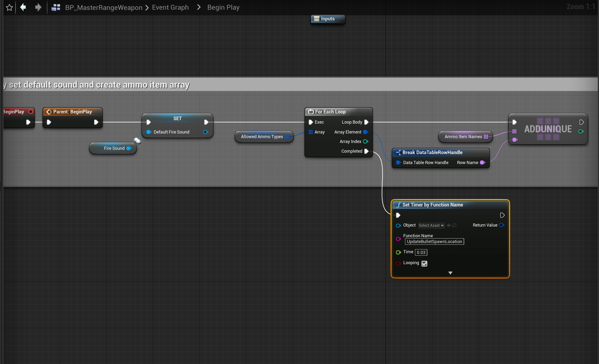Viewport: 599px width, 364px height.
Task: Click the For Each Loop node icon
Action: pos(311,112)
